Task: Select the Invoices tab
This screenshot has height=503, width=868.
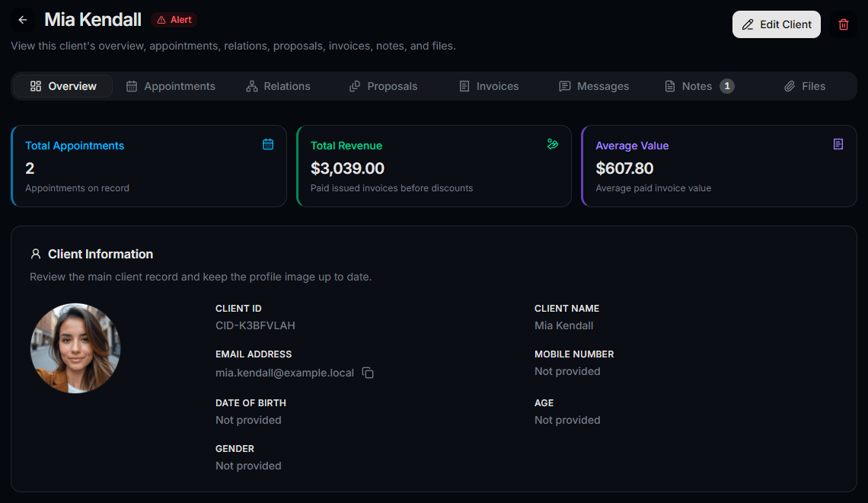Action: click(489, 86)
